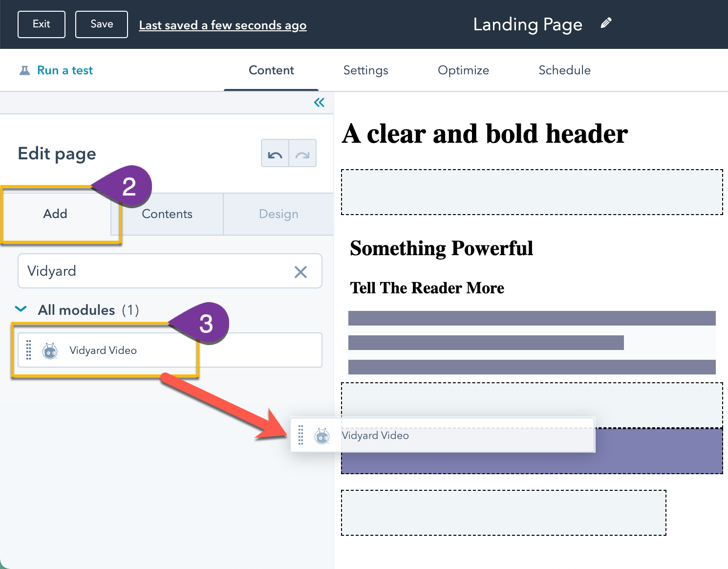Collapse the All modules section chevron

(x=21, y=309)
